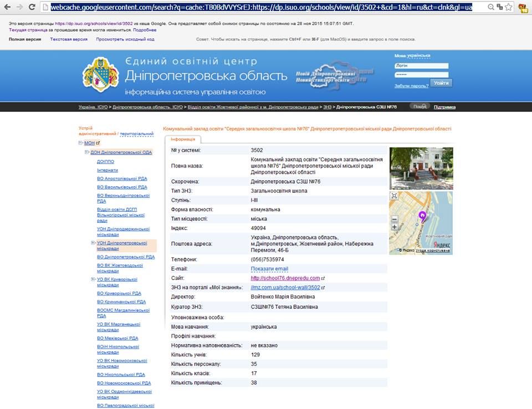This screenshot has height=409, width=532.
Task: Click the Показати email link
Action: [x=269, y=269]
